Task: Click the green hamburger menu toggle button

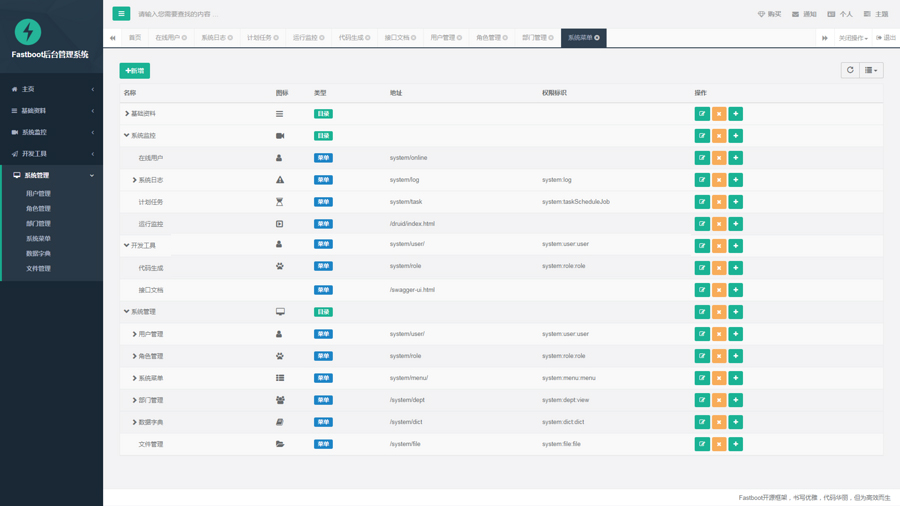Action: click(x=121, y=14)
